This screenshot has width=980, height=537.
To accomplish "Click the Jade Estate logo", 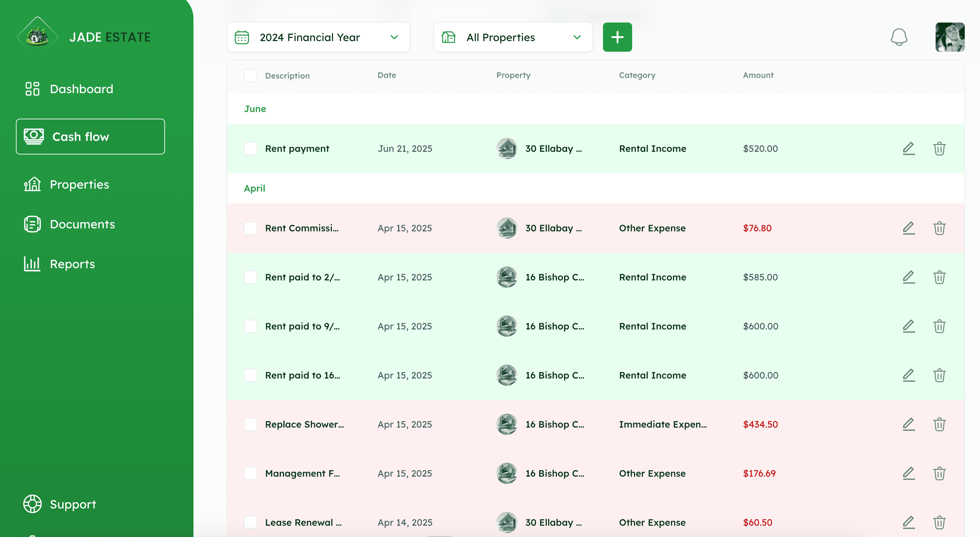I will click(37, 36).
